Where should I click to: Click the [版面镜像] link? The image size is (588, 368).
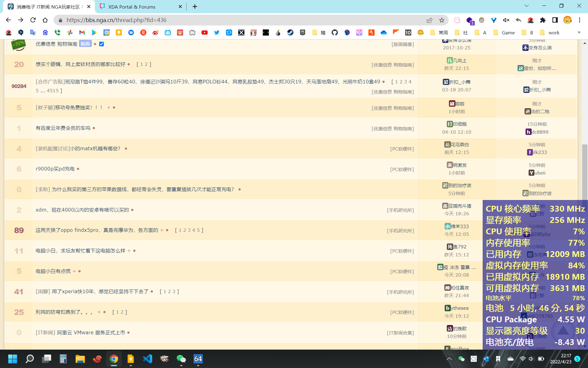point(403,44)
